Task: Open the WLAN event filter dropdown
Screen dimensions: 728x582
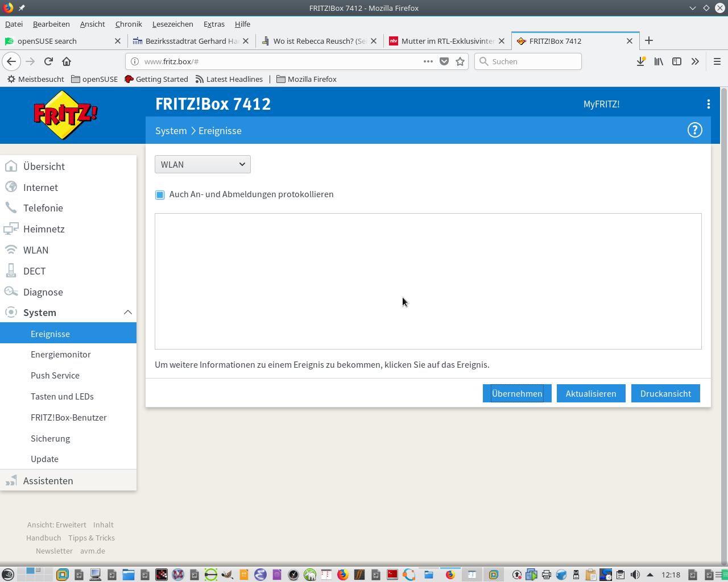Action: coord(202,164)
